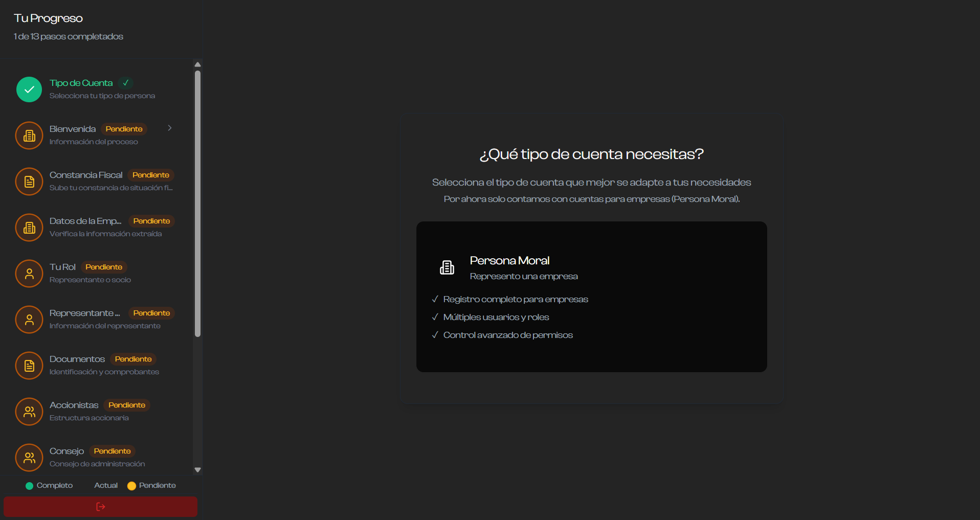
Task: Click "Verifica la información extraída" subtitle
Action: point(106,234)
